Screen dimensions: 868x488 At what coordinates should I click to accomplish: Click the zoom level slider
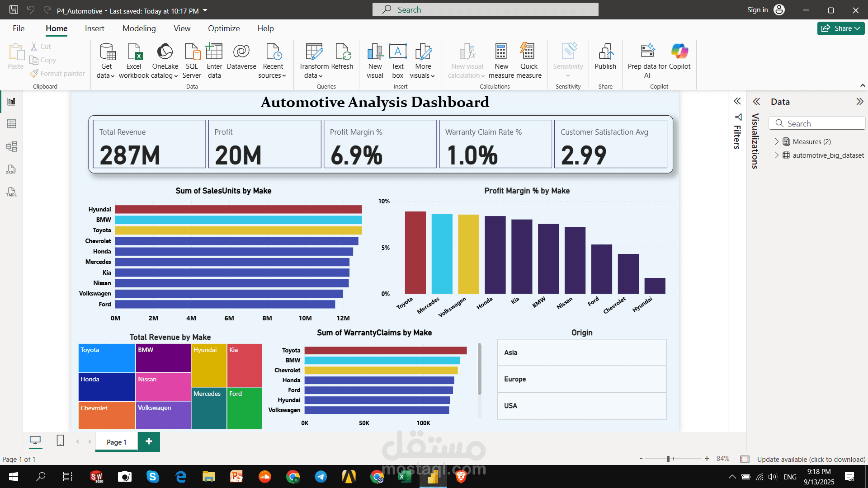pos(668,459)
